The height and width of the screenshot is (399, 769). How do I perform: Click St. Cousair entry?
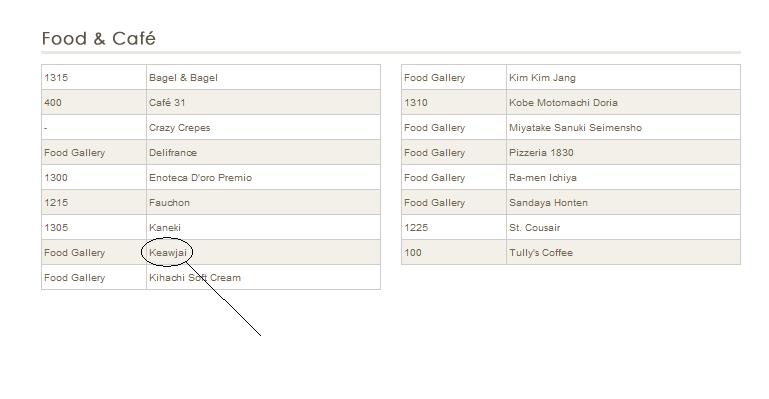point(534,227)
